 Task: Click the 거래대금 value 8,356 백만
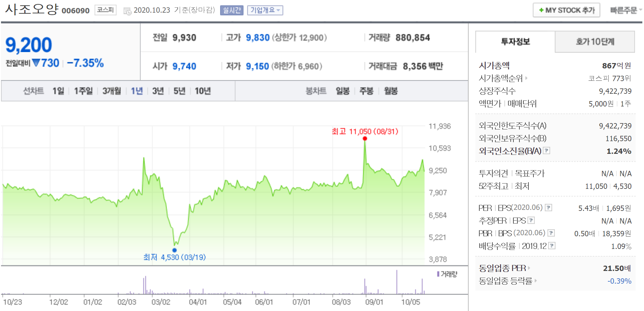[x=423, y=66]
